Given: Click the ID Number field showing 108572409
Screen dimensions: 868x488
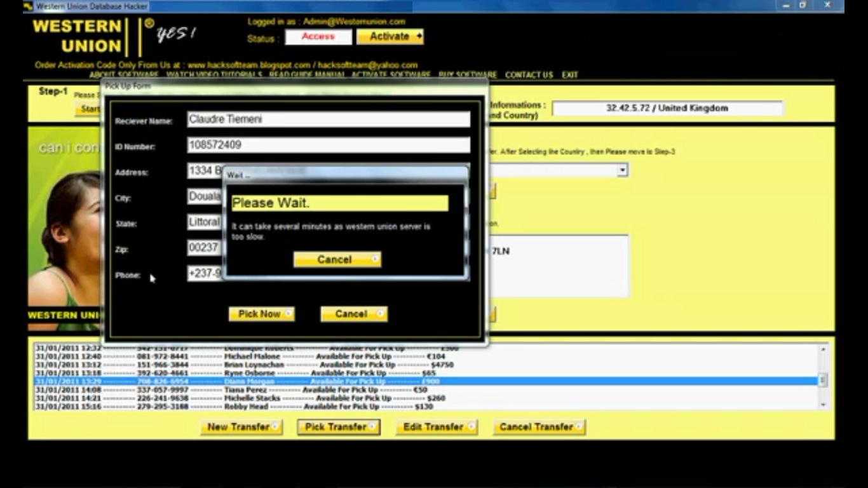Looking at the screenshot, I should [x=329, y=145].
